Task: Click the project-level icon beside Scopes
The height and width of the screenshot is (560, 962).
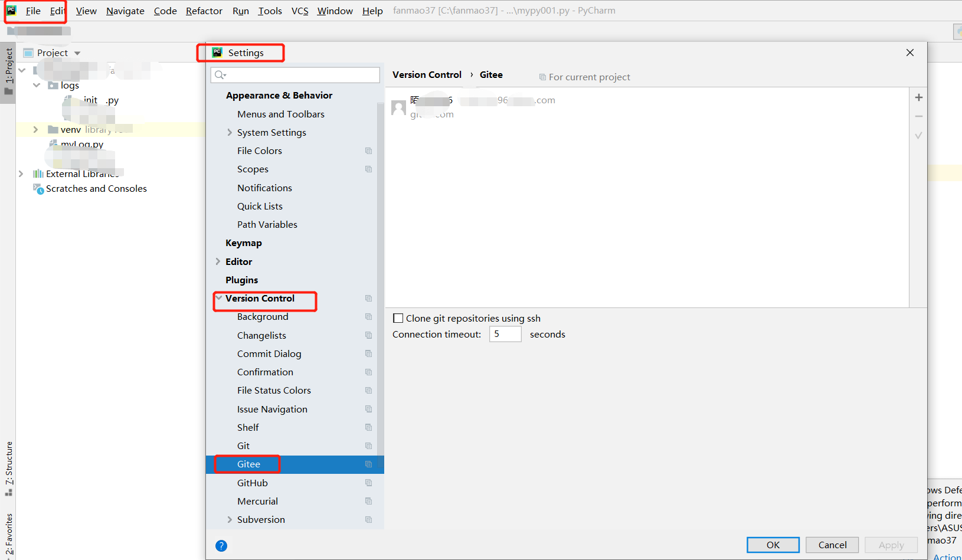Action: coord(369,169)
